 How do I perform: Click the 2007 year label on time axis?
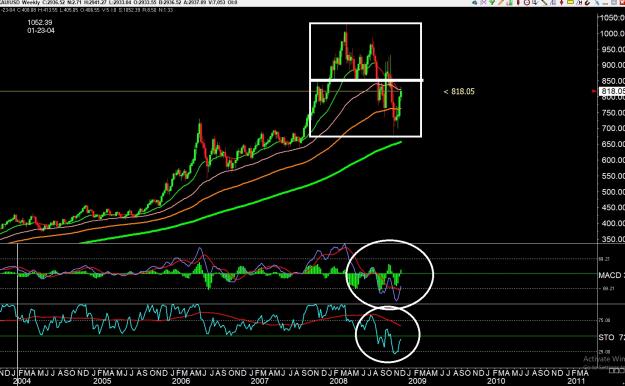pyautogui.click(x=260, y=381)
